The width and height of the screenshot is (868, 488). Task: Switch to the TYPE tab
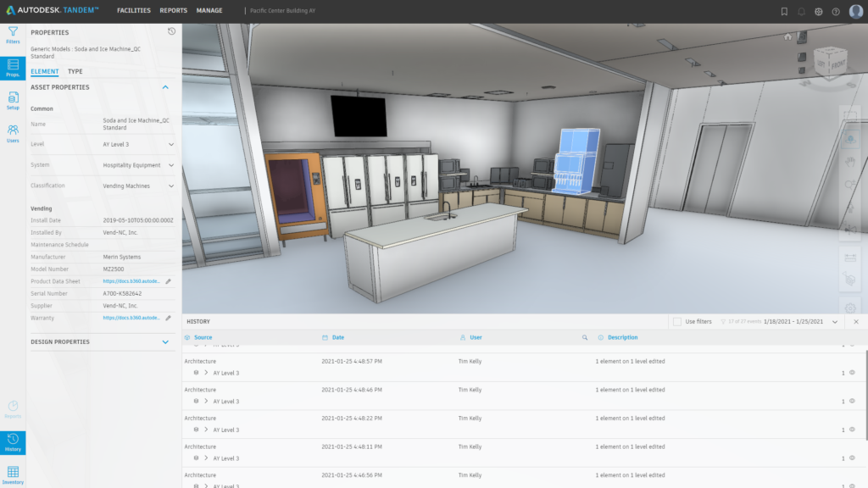75,71
